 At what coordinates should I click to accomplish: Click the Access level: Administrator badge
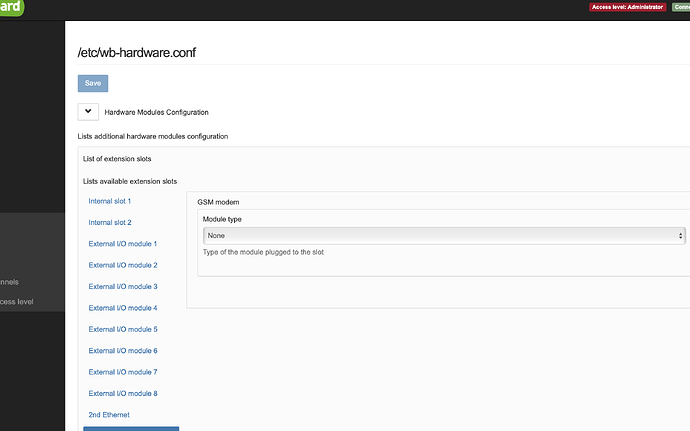628,7
